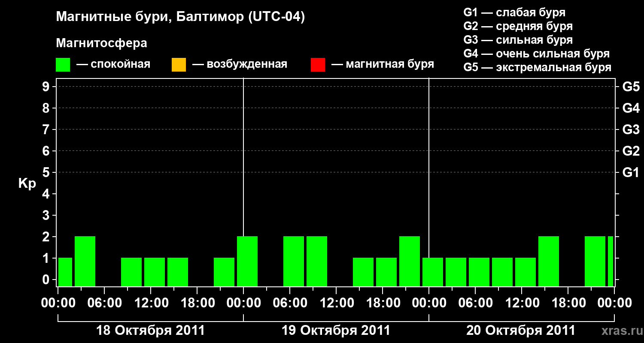This screenshot has width=644, height=343.
Task: Click the Магнитосфера subtitle
Action: coord(101,43)
